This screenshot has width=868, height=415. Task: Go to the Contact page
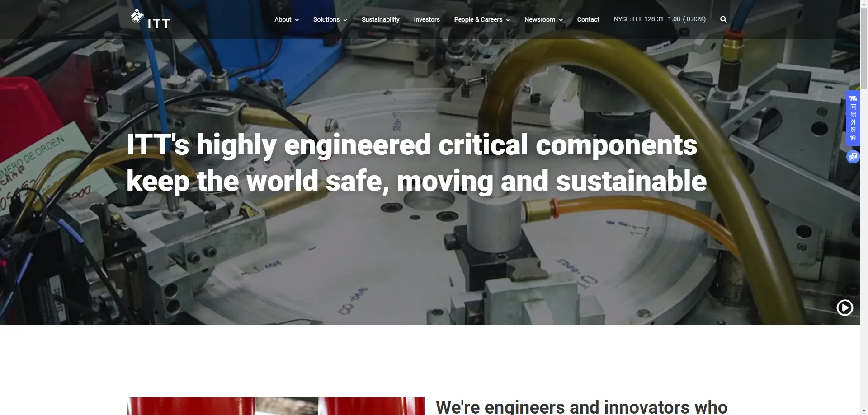588,19
